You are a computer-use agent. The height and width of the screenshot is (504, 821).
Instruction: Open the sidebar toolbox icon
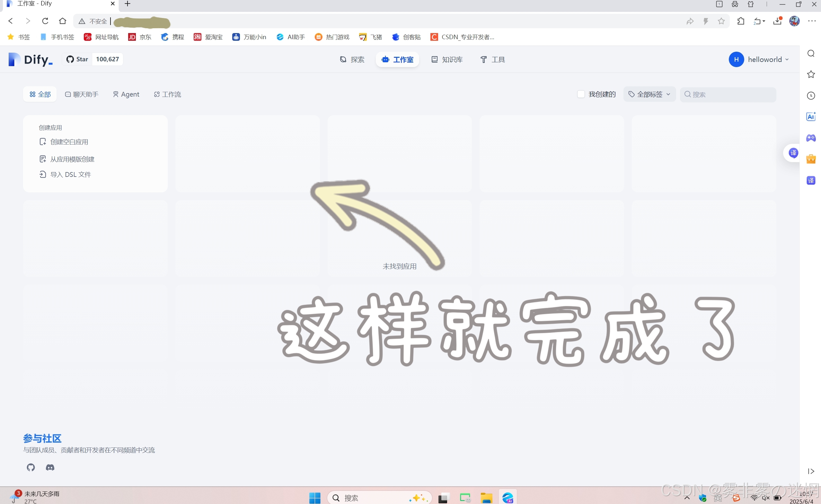point(811,159)
